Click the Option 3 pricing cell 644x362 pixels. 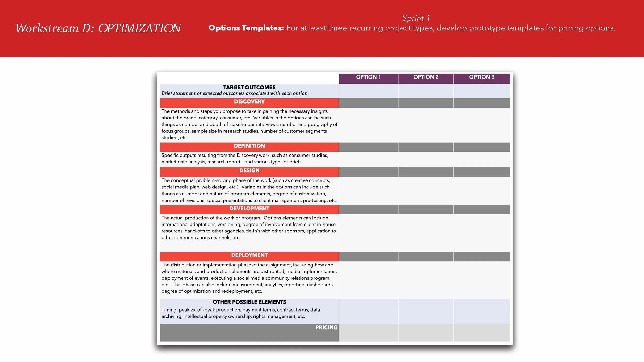click(x=481, y=333)
